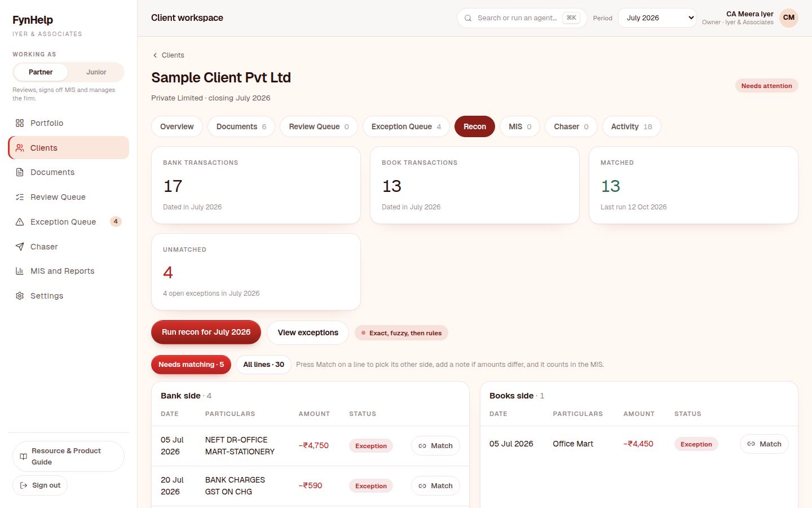This screenshot has width=812, height=508.
Task: Open the client Review Queue tab
Action: pos(319,126)
